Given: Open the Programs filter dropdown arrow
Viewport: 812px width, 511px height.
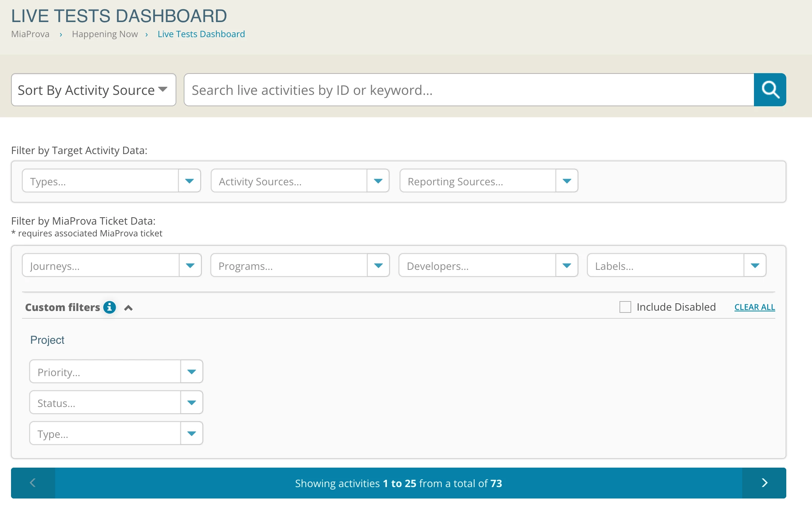Looking at the screenshot, I should [378, 265].
